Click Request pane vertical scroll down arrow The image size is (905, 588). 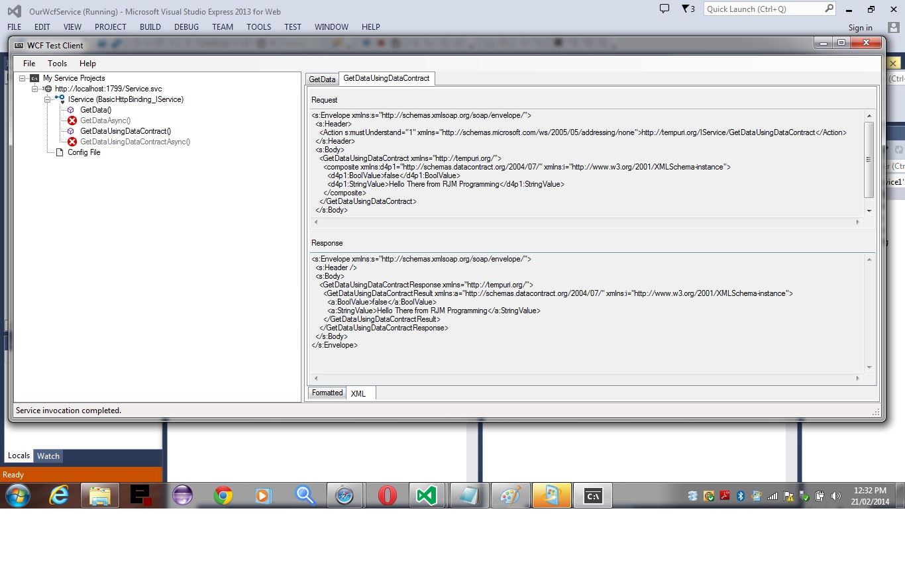pyautogui.click(x=869, y=211)
